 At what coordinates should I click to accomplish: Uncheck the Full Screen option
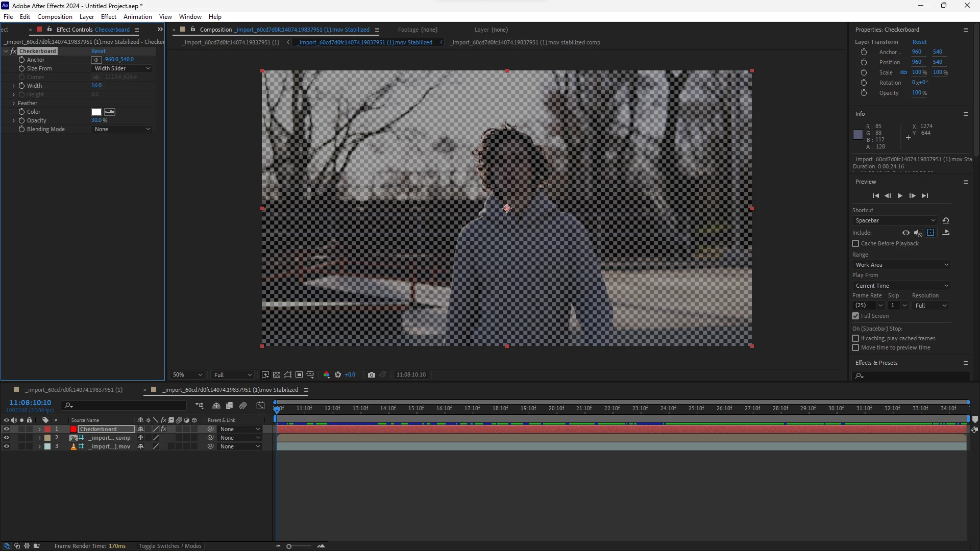(855, 316)
